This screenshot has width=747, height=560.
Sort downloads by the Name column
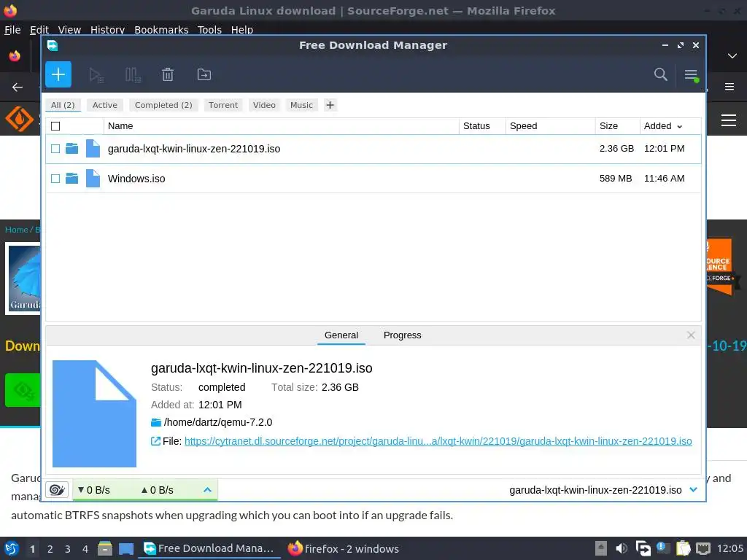pyautogui.click(x=281, y=126)
